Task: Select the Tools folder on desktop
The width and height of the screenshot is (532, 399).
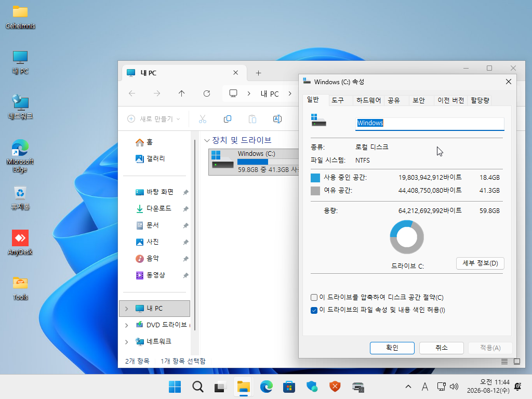Action: (20, 288)
